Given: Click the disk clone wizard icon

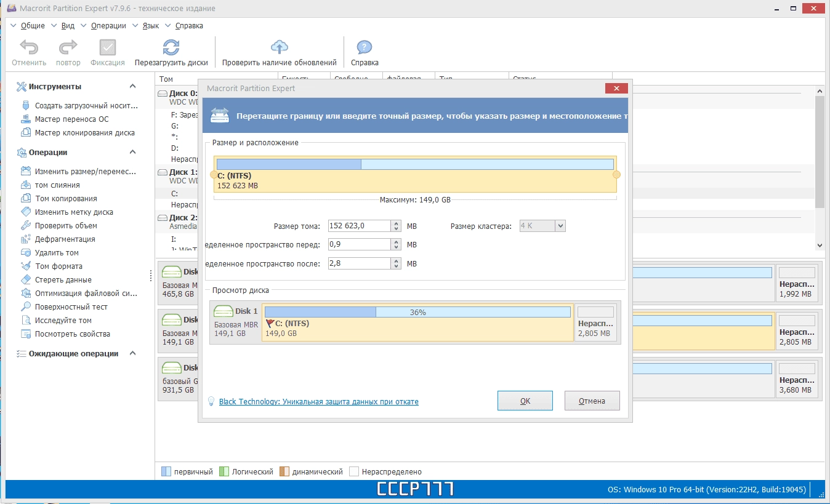Looking at the screenshot, I should (25, 133).
